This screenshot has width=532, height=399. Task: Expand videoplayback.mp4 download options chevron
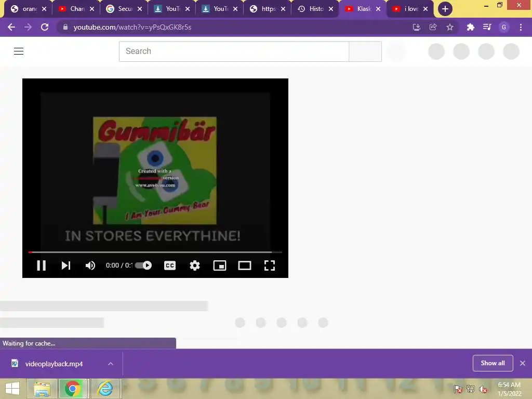click(110, 364)
